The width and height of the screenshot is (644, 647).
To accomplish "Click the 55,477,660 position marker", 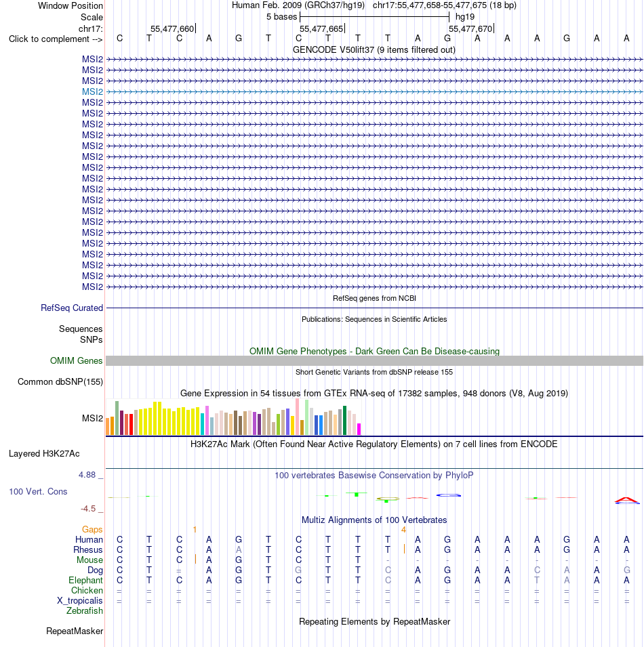I will point(172,29).
